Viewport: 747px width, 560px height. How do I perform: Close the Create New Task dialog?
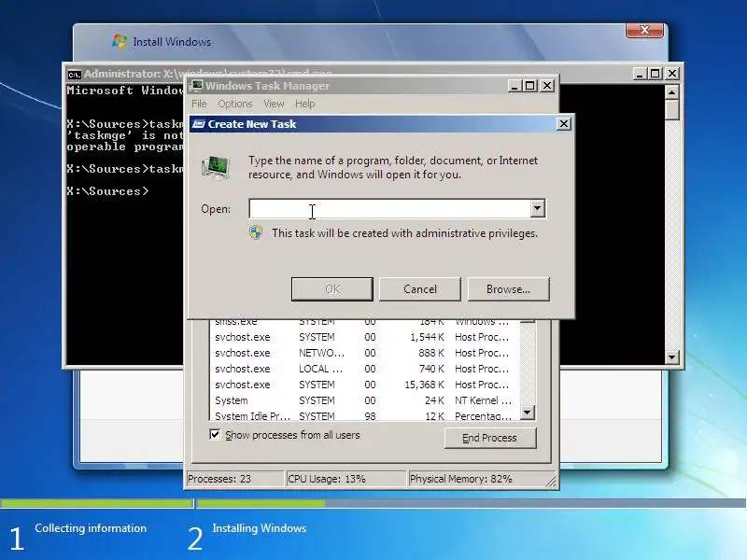click(x=564, y=124)
